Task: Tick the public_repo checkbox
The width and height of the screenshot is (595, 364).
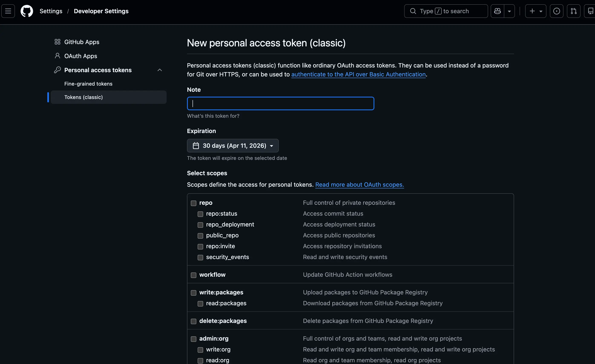Action: click(200, 236)
